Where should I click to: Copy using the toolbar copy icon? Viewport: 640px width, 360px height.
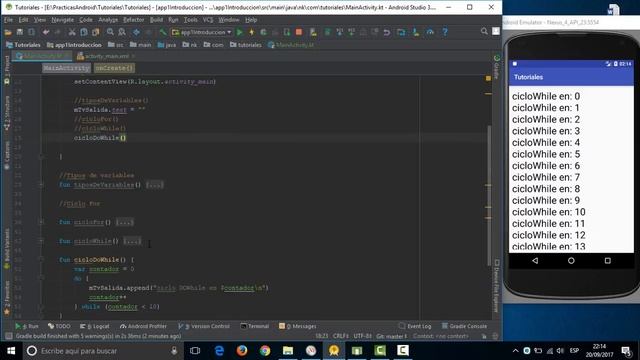point(84,32)
